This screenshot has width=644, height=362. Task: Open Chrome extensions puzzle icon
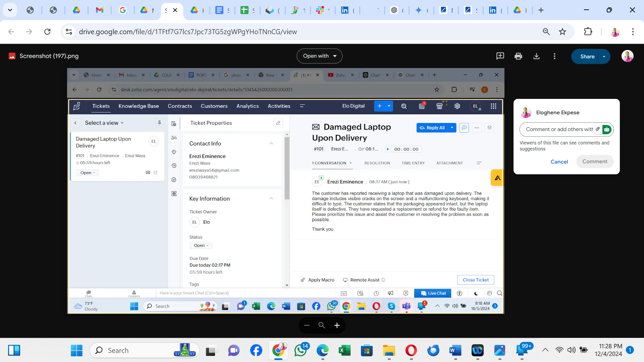click(x=588, y=32)
